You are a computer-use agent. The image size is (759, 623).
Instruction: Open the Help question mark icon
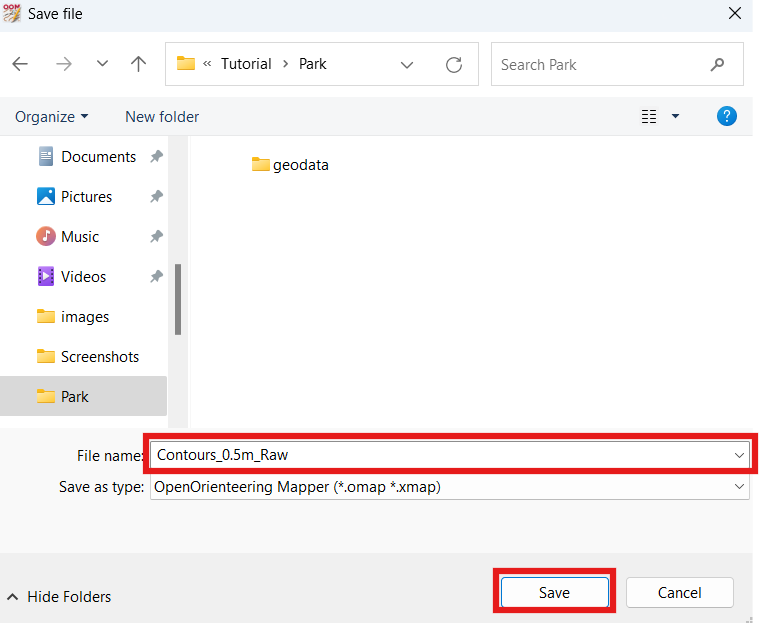727,116
